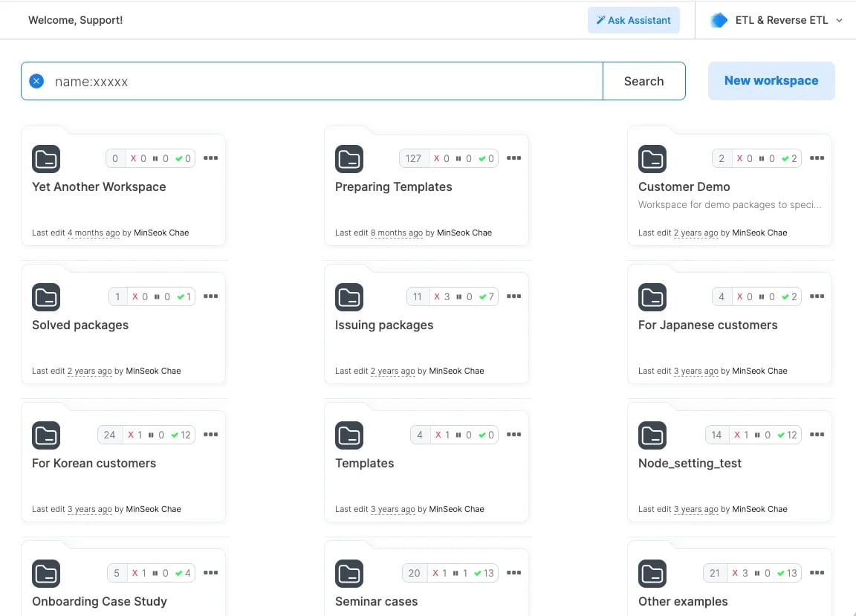Image resolution: width=856 pixels, height=616 pixels.
Task: Open the For Korean customers title
Action: coord(94,463)
